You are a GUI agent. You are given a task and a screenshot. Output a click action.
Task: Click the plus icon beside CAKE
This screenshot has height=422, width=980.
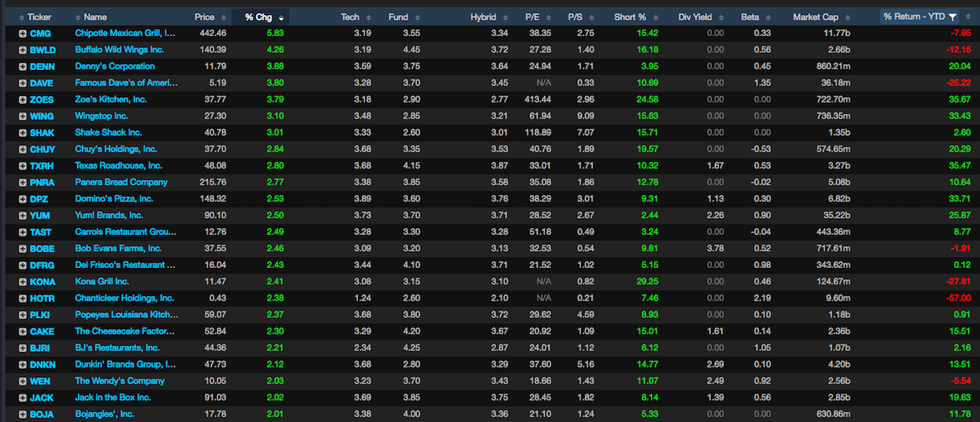[23, 331]
